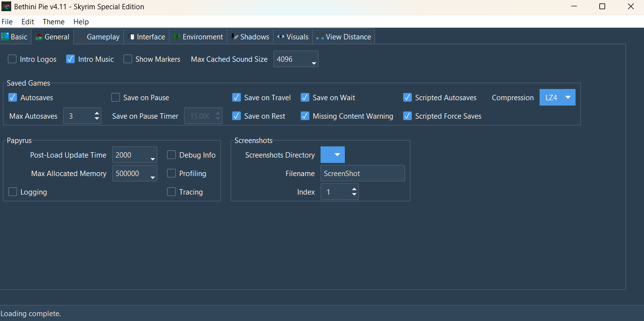Enable the Tracing checkbox
Viewport: 644px width, 321px height.
coord(171,192)
